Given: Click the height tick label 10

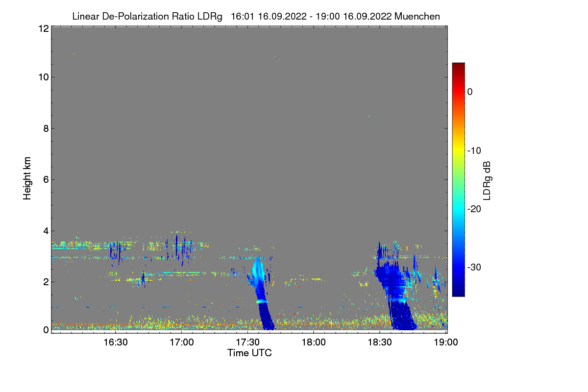Looking at the screenshot, I should click(x=43, y=77).
